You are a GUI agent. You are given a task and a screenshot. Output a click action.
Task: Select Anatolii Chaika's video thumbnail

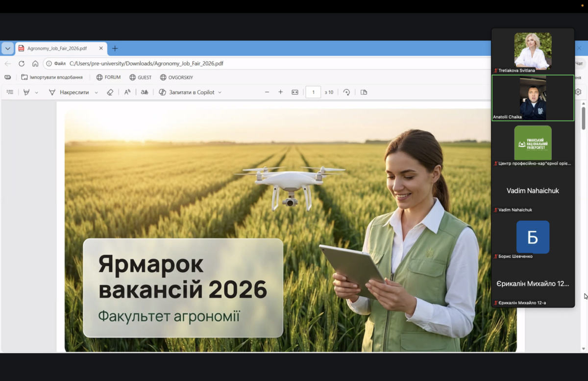tap(533, 98)
